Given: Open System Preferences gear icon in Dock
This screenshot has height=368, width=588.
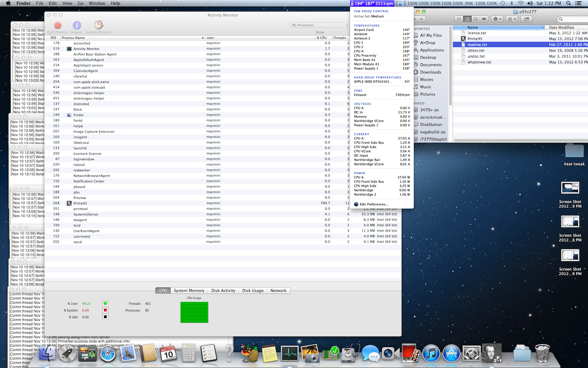Looking at the screenshot, I should pyautogui.click(x=472, y=353).
